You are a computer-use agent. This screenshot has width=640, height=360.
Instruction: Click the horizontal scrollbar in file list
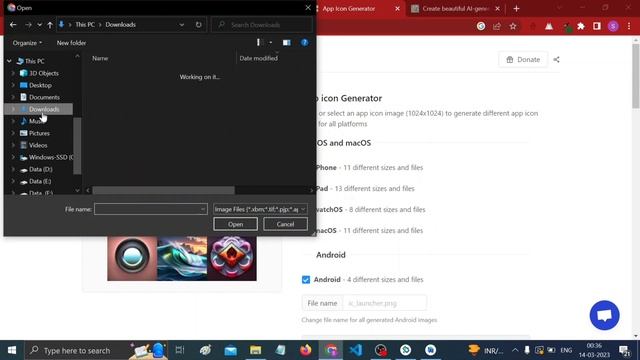coord(163,190)
